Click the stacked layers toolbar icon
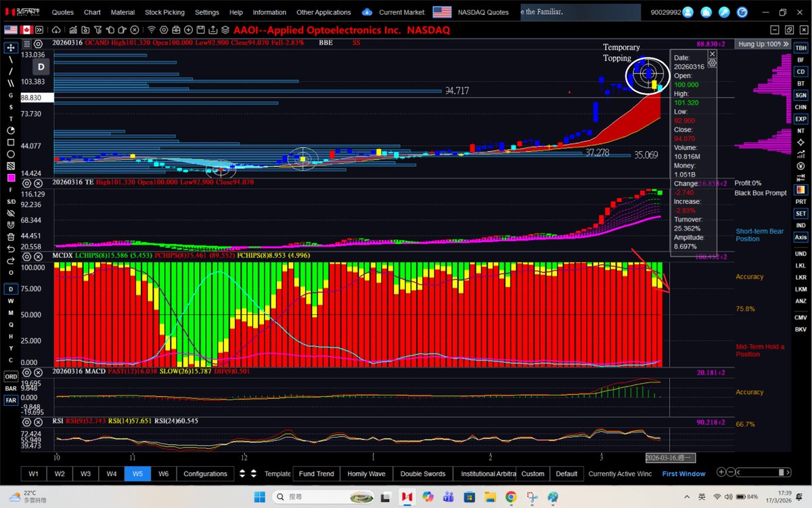Screen dimensions: 812x508 [225, 30]
